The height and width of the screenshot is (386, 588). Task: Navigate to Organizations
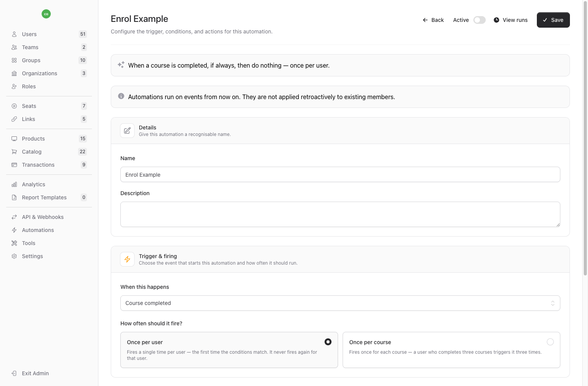click(49, 73)
